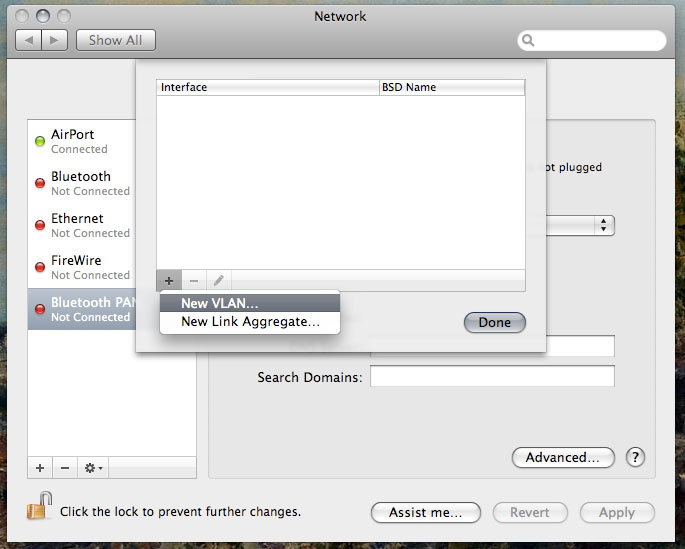Select the Bluetooth service

click(x=82, y=183)
